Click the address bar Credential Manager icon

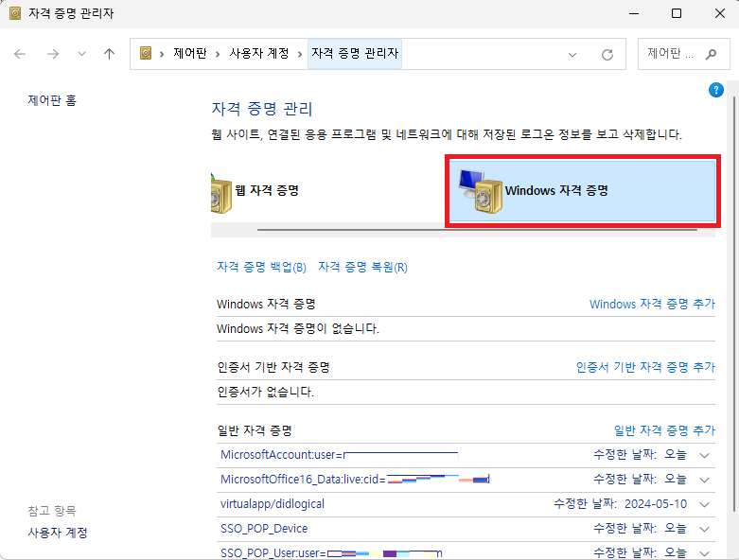pos(146,53)
